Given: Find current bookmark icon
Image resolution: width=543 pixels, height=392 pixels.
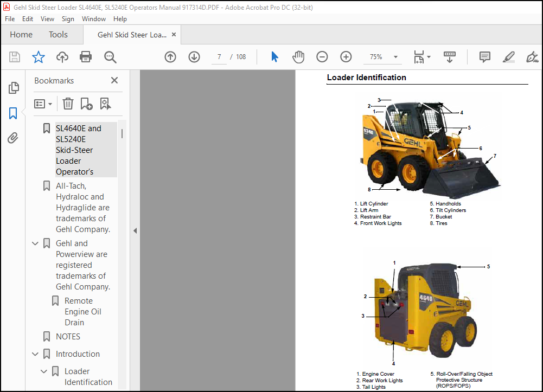Looking at the screenshot, I should tap(105, 104).
